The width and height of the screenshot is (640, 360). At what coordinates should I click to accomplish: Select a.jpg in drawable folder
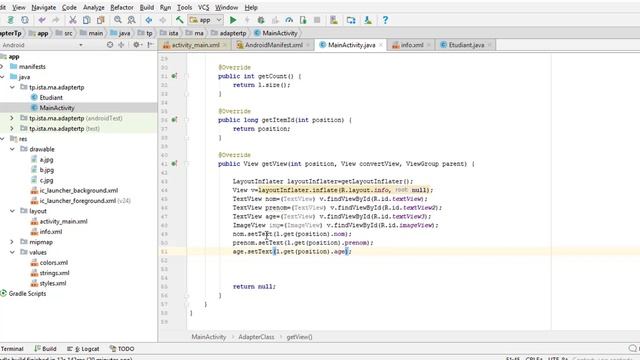tap(46, 160)
